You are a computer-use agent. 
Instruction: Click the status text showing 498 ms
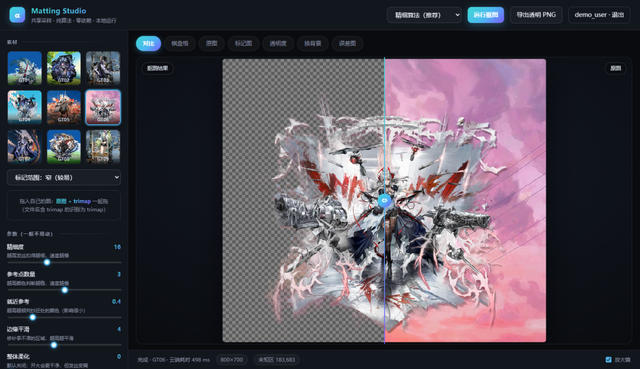coord(173,360)
